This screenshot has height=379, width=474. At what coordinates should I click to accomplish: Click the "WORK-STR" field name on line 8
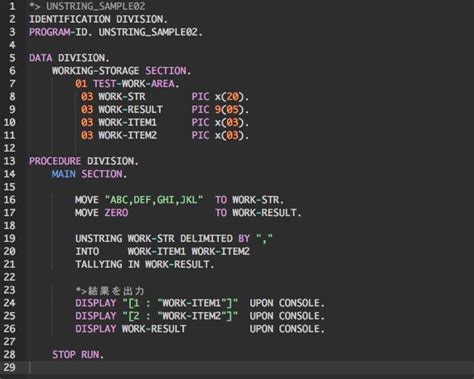click(122, 97)
